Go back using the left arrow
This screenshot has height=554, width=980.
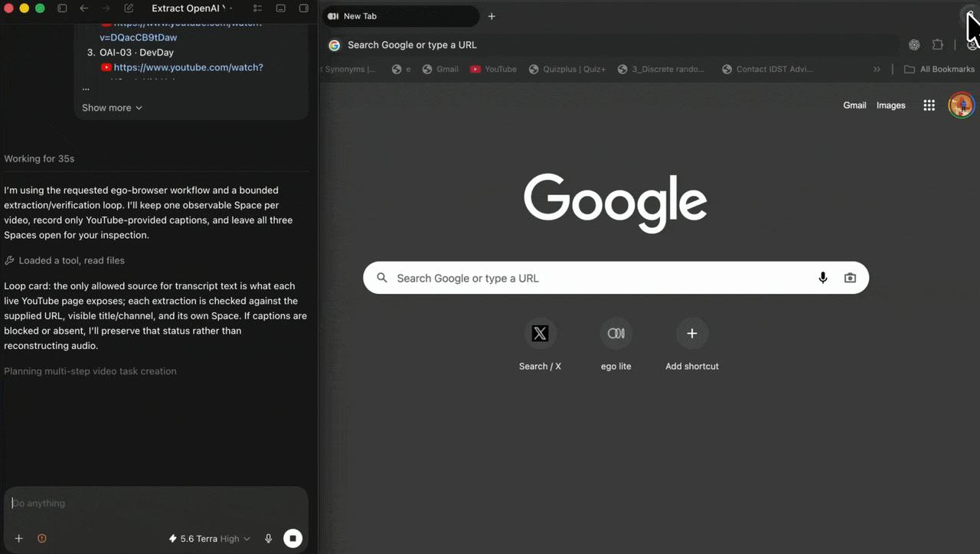(x=84, y=8)
